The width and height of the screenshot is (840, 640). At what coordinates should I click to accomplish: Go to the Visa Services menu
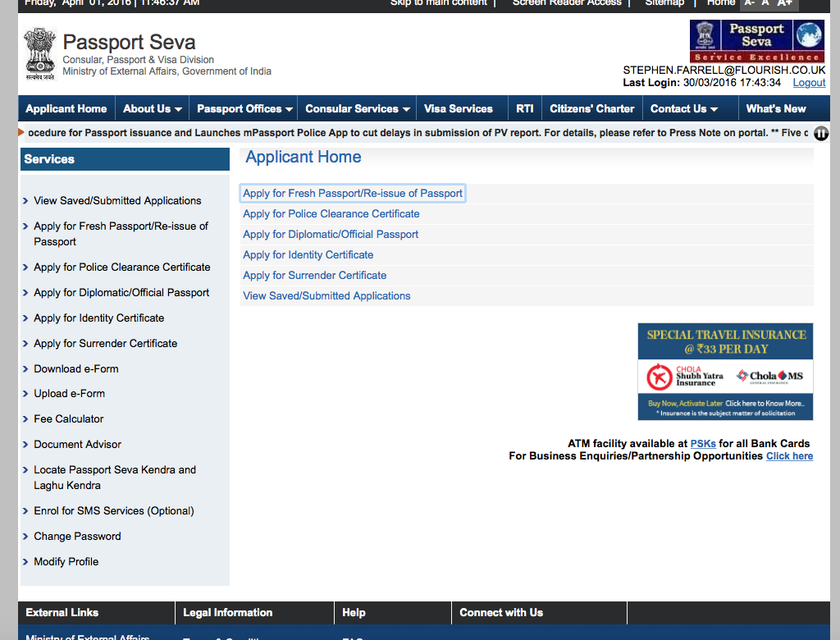(x=458, y=108)
